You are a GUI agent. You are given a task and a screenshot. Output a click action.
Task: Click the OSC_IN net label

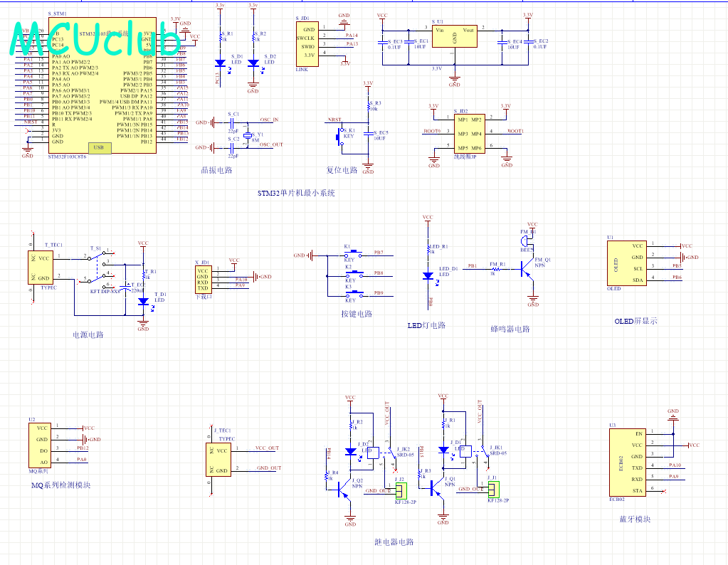click(269, 120)
